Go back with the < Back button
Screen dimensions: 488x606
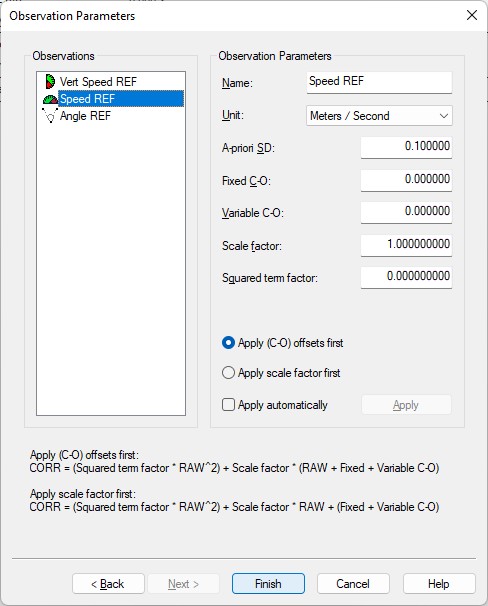coord(108,584)
